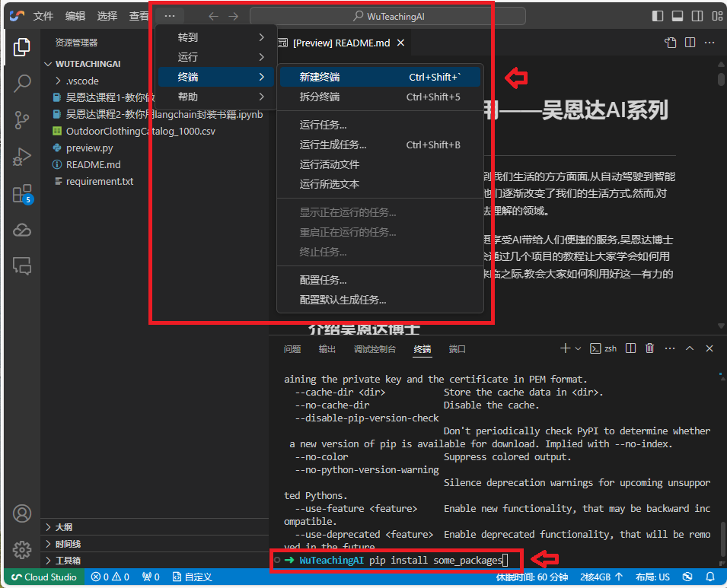Screen dimensions: 727x588
Task: Click the Cloud Studio status bar button
Action: pos(44,577)
